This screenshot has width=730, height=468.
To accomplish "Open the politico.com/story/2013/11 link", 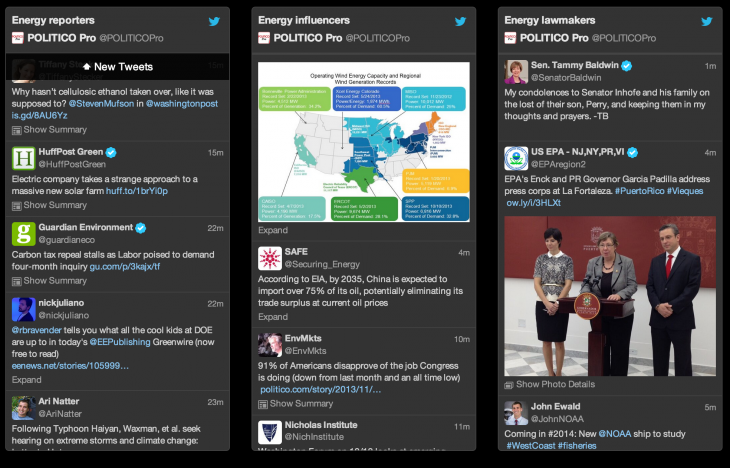I will tap(321, 390).
